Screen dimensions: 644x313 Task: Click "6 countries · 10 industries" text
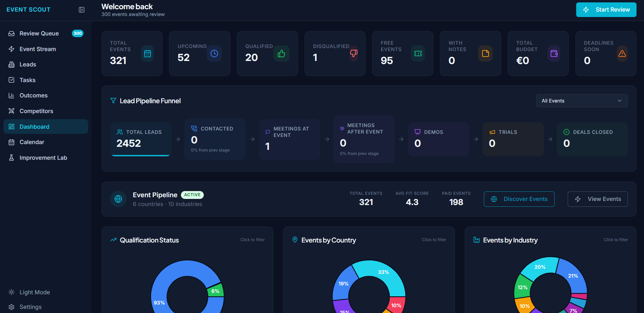(x=167, y=204)
